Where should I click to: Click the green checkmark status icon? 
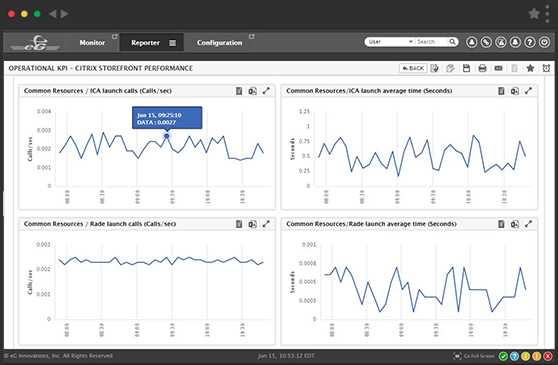pyautogui.click(x=503, y=356)
